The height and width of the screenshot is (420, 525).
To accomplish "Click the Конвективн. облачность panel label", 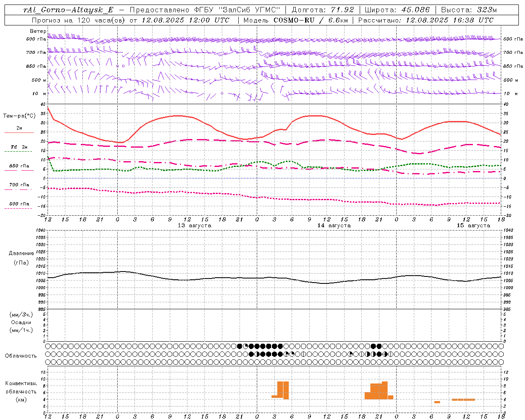I will pos(21,388).
